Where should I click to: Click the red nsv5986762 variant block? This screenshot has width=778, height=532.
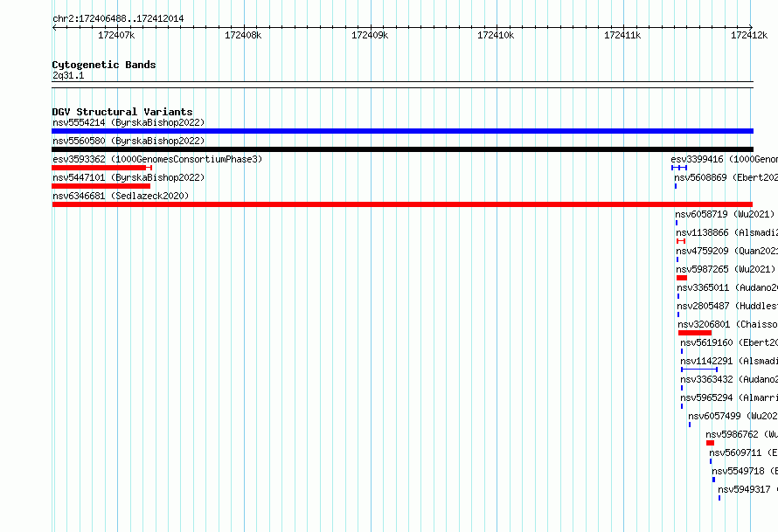[710, 443]
